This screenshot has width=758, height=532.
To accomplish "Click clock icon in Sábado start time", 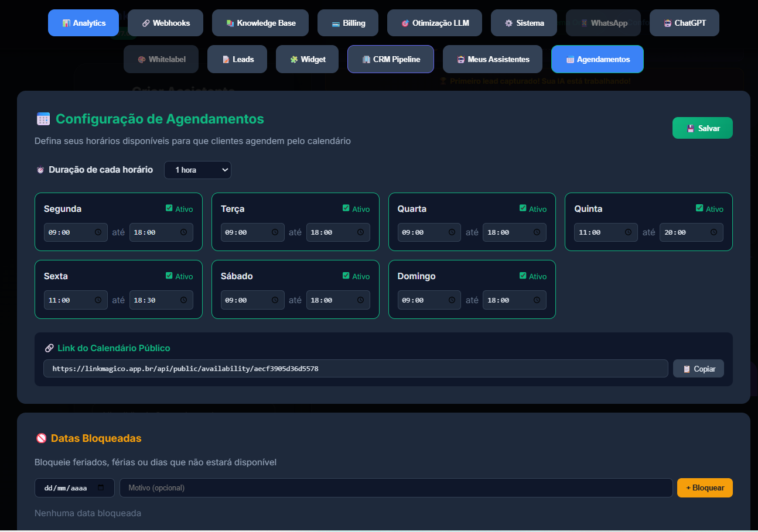I will [x=275, y=300].
